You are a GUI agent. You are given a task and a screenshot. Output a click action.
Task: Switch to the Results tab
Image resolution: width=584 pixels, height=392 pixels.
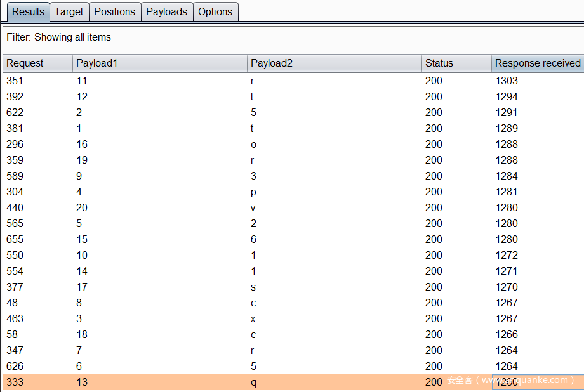[28, 11]
